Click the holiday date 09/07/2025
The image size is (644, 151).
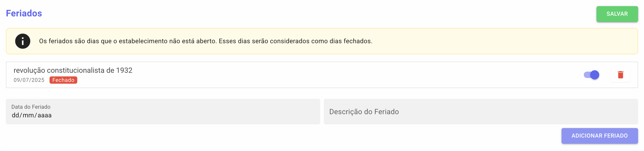(29, 80)
